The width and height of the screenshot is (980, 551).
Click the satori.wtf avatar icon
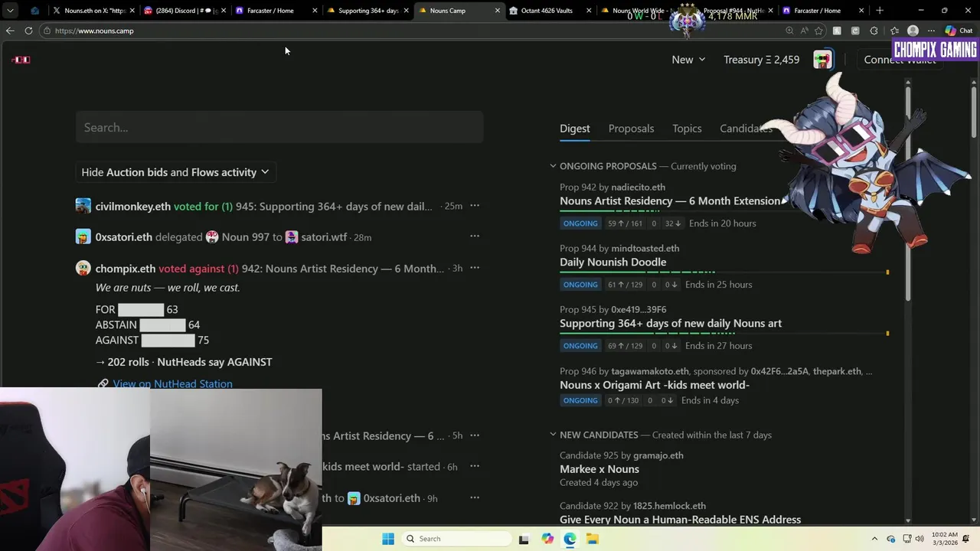292,237
